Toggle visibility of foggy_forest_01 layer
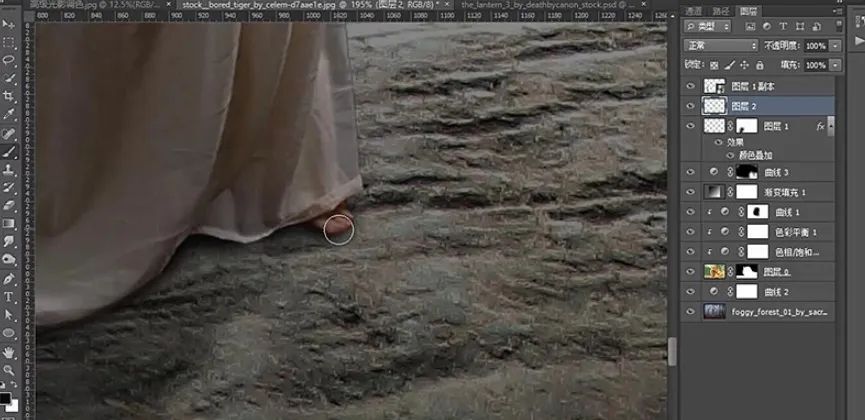 click(x=690, y=312)
